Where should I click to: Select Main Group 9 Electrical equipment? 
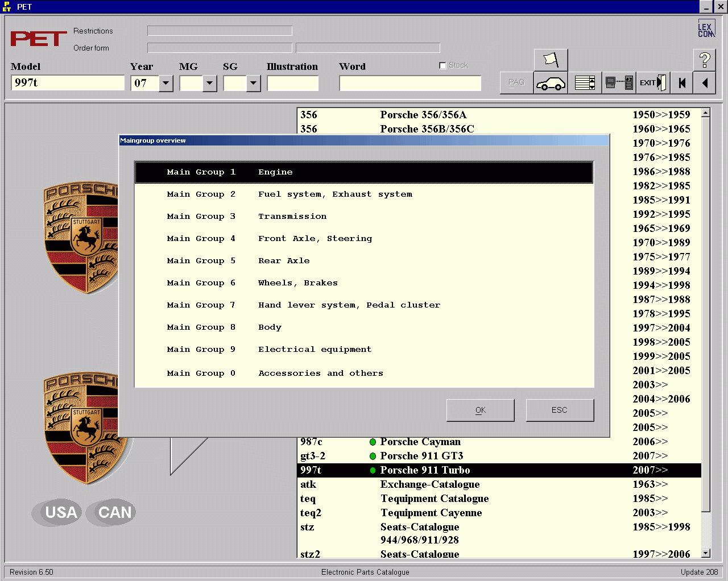coord(364,350)
